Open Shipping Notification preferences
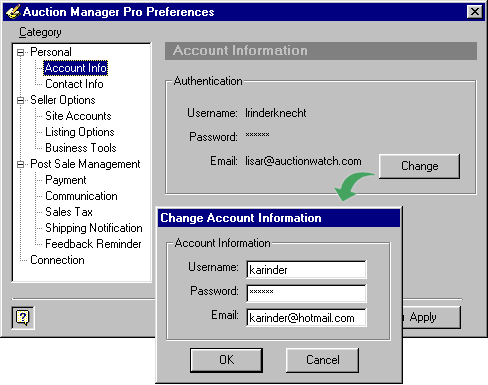 pos(94,228)
